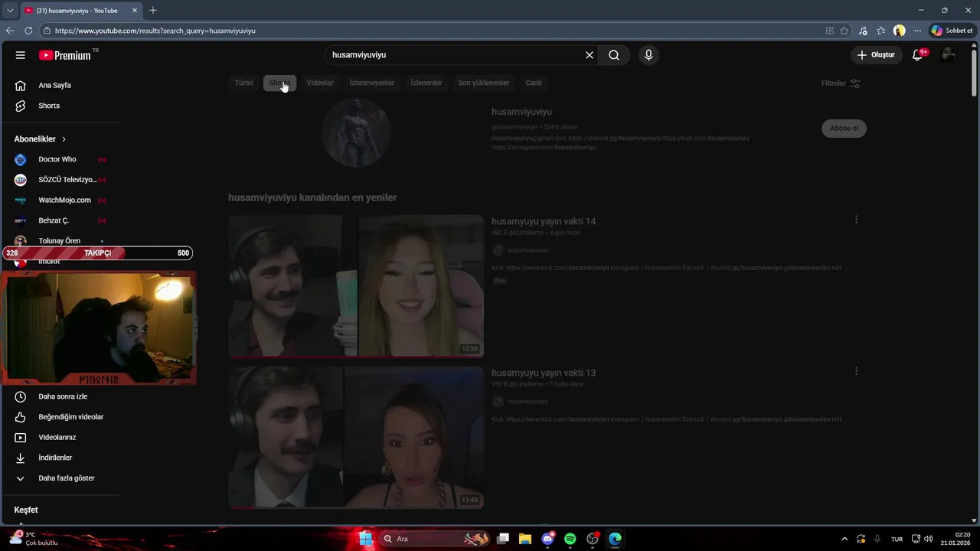Open options menu for yayın vakti 14
This screenshot has width=980, height=551.
tap(856, 220)
